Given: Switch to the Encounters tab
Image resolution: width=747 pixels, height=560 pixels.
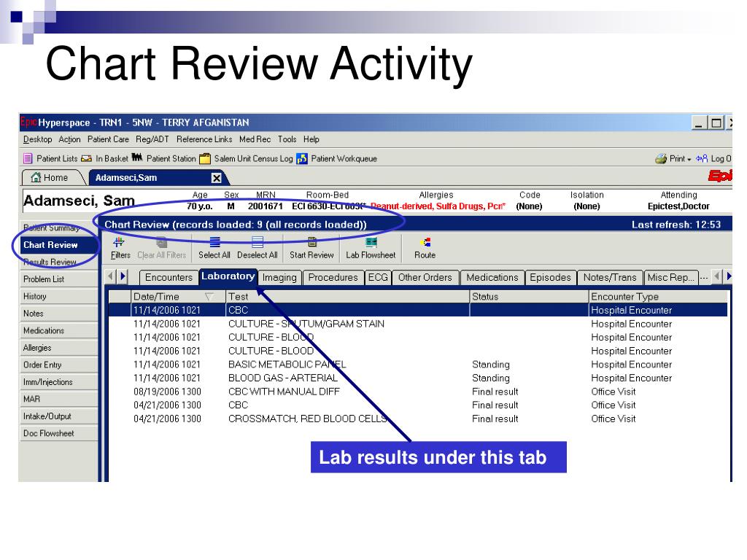Looking at the screenshot, I should click(x=169, y=278).
